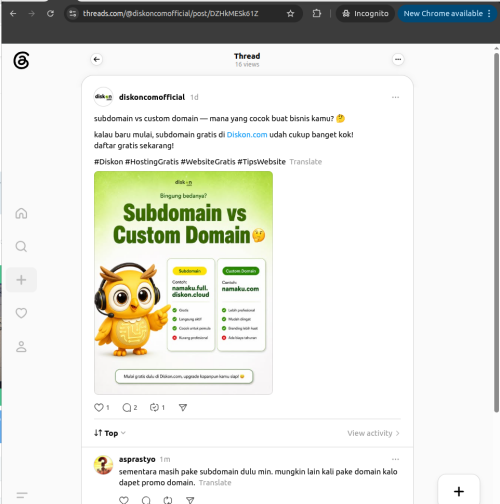
Task: Open asprastyo username profile
Action: [x=137, y=459]
